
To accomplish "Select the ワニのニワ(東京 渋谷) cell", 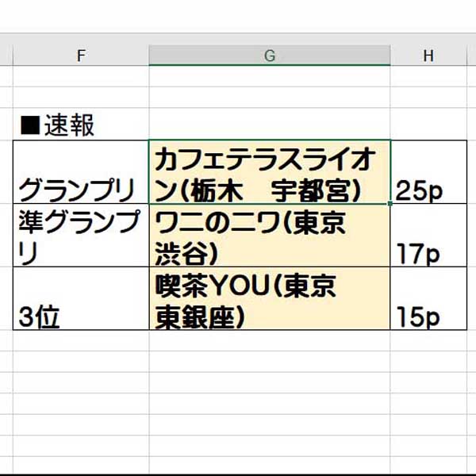I will (x=270, y=236).
